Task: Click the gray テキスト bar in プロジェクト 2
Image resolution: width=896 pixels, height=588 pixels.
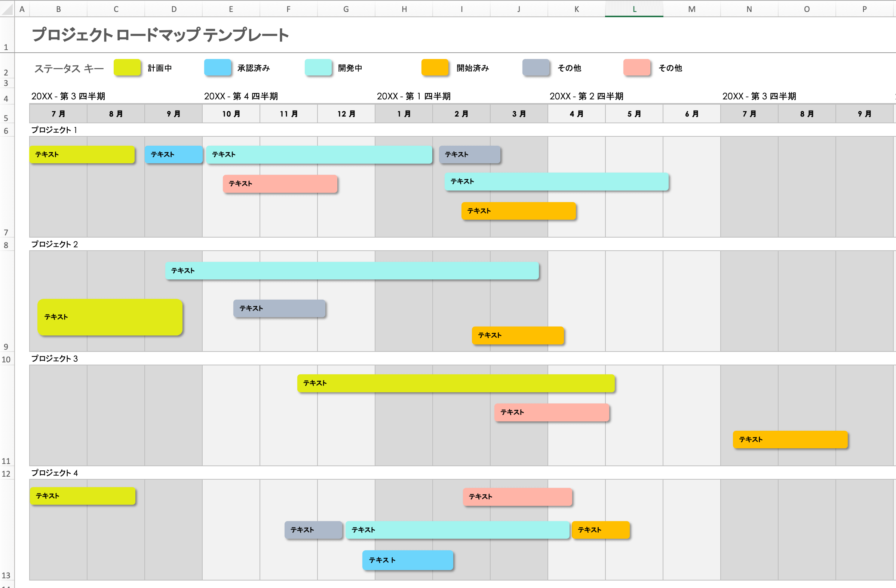Action: pyautogui.click(x=279, y=308)
